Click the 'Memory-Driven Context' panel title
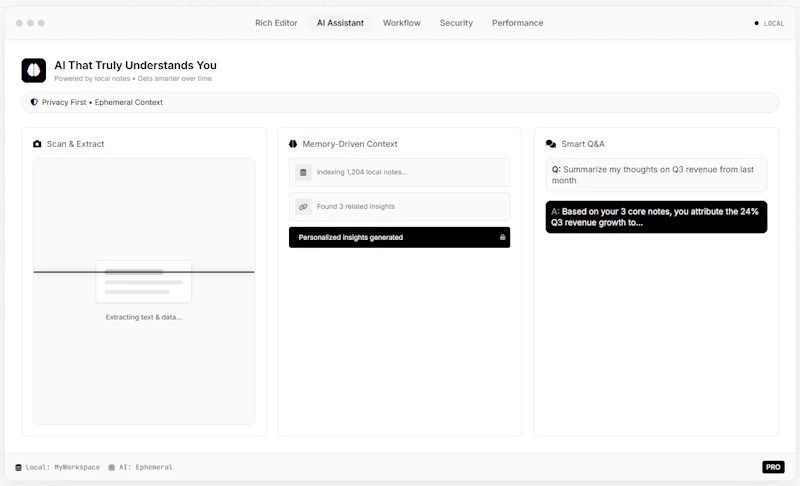 (350, 144)
